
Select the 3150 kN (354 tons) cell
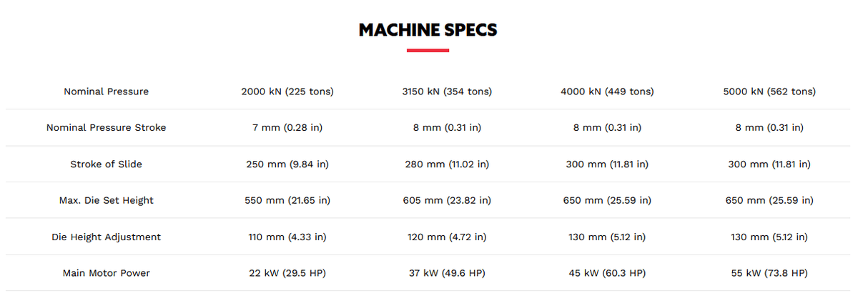pyautogui.click(x=447, y=92)
